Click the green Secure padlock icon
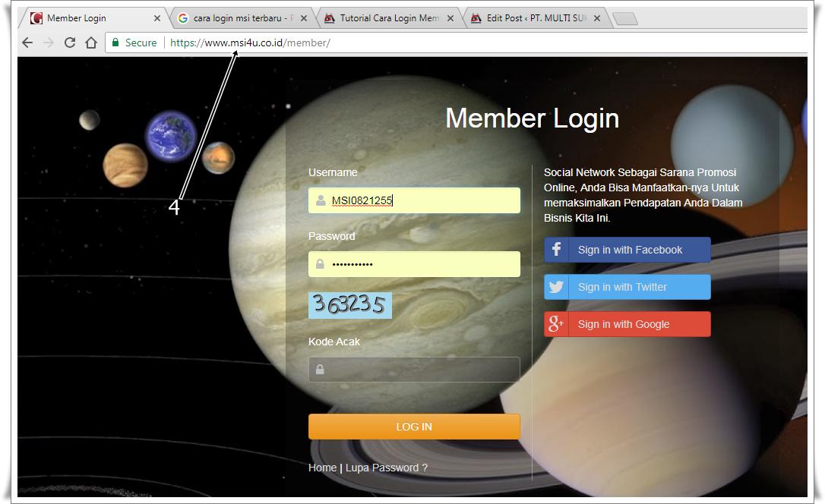825x504 pixels. (x=115, y=43)
